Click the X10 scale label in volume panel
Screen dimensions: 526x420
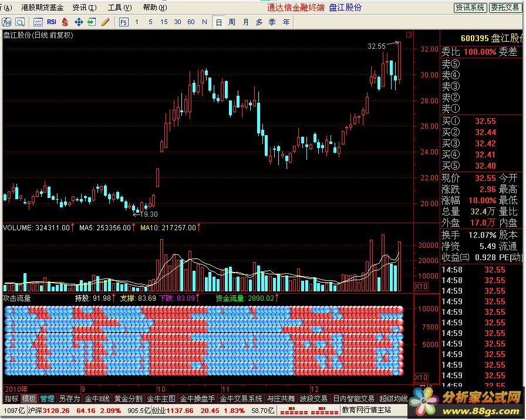[421, 287]
